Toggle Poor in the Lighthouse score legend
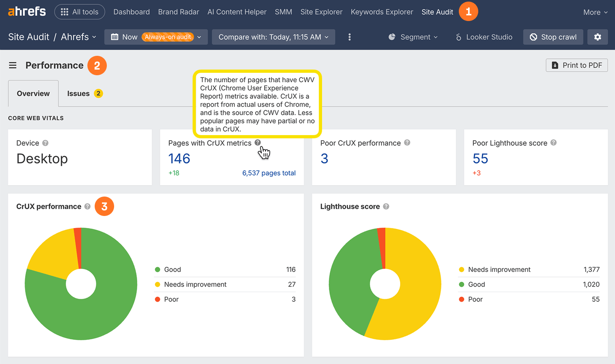This screenshot has width=615, height=364. click(x=475, y=299)
